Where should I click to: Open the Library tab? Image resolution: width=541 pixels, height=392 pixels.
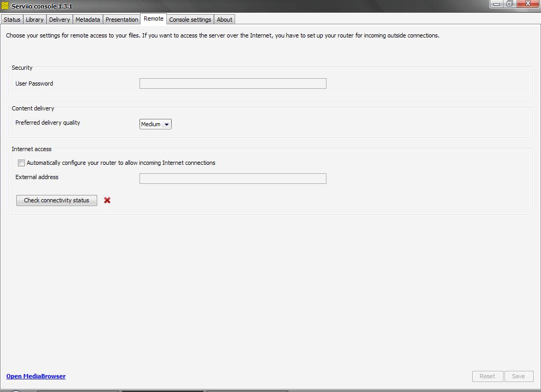[34, 20]
